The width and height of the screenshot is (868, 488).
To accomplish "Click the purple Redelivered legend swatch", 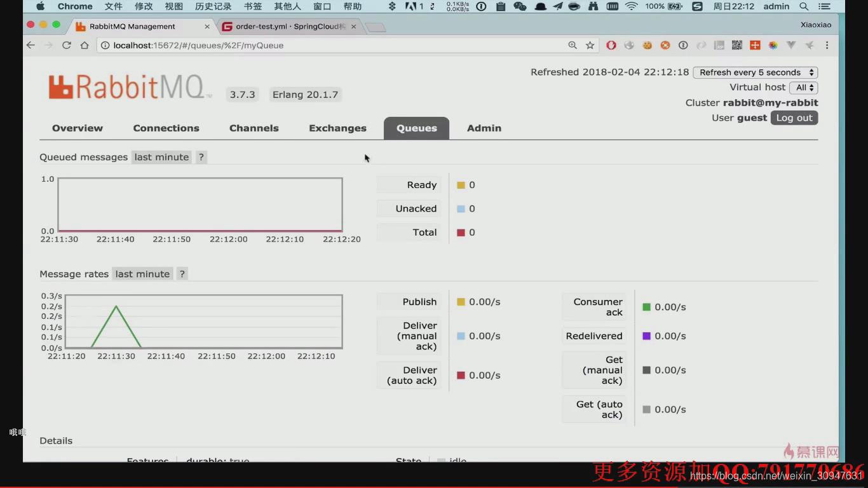I will pyautogui.click(x=646, y=336).
